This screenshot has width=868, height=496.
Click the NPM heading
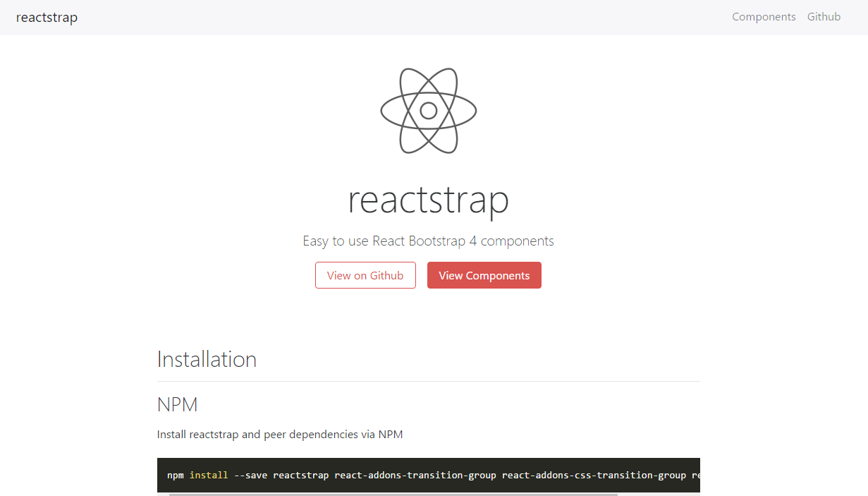click(178, 405)
